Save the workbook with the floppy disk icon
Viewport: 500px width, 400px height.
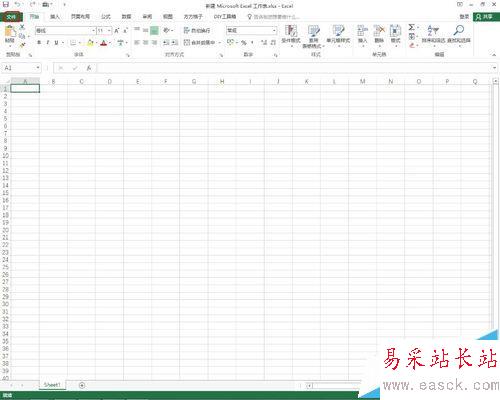click(x=6, y=5)
